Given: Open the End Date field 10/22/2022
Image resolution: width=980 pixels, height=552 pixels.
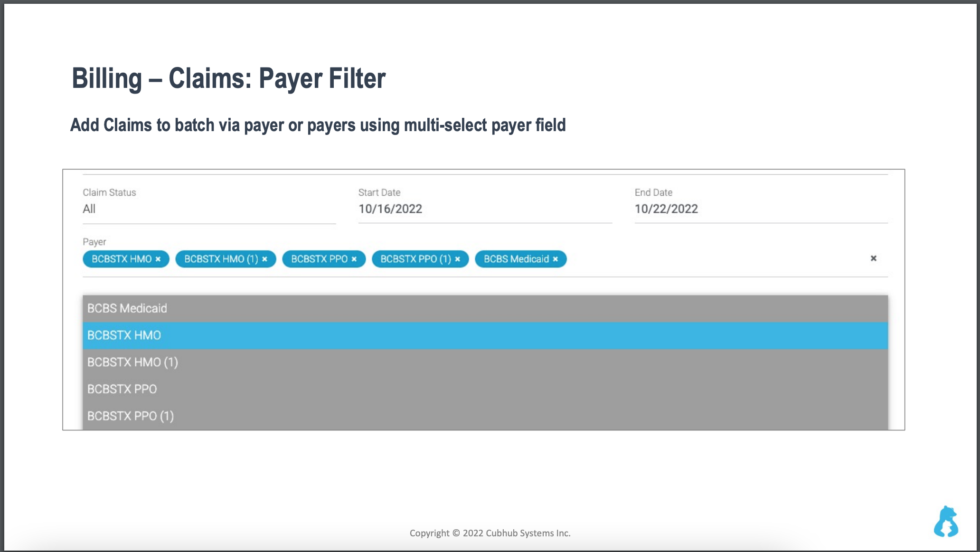Looking at the screenshot, I should click(x=761, y=209).
